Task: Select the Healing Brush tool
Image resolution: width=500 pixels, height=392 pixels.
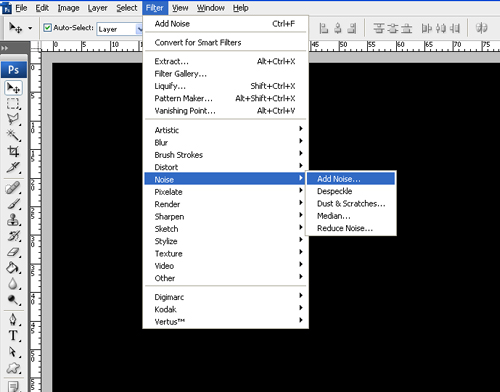Action: 13,188
